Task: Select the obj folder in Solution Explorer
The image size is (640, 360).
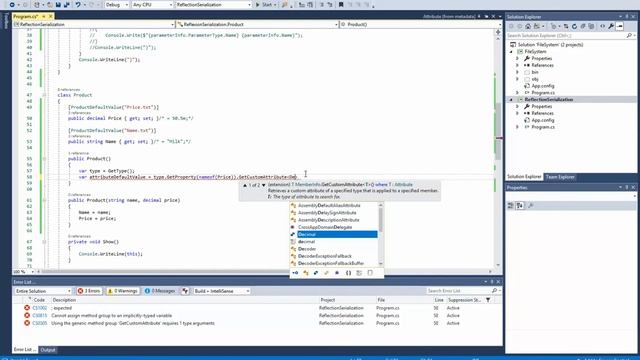Action: click(x=535, y=79)
